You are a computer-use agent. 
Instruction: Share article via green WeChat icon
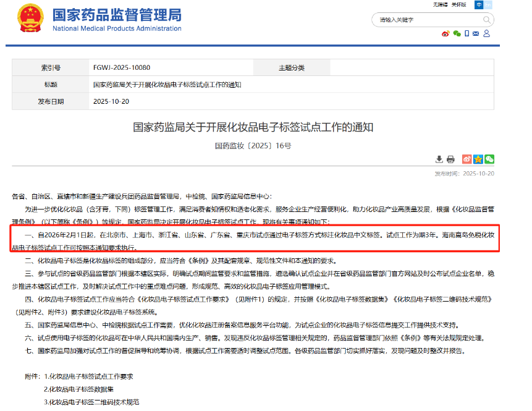click(x=489, y=159)
